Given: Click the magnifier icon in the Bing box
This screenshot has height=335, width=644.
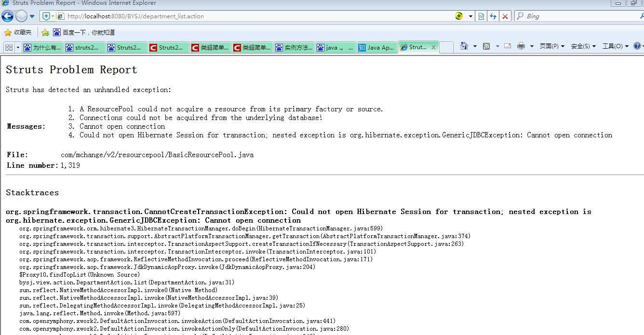Looking at the screenshot, I should (520, 16).
